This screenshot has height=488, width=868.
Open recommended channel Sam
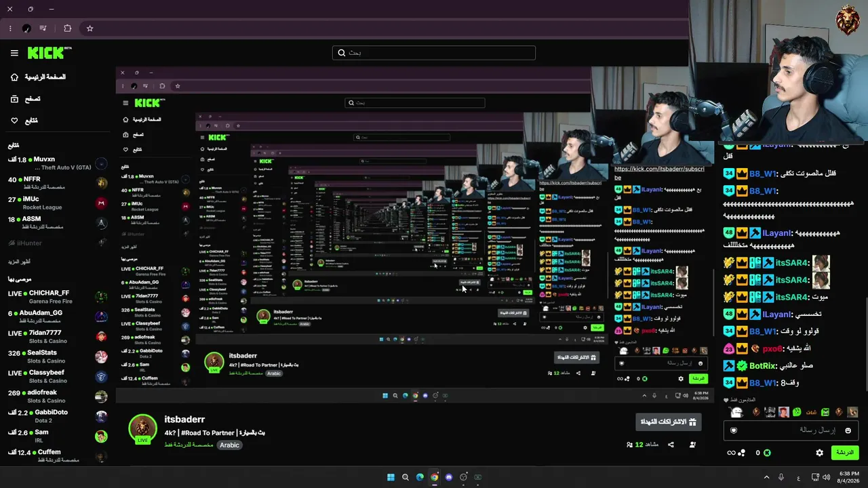coord(58,436)
